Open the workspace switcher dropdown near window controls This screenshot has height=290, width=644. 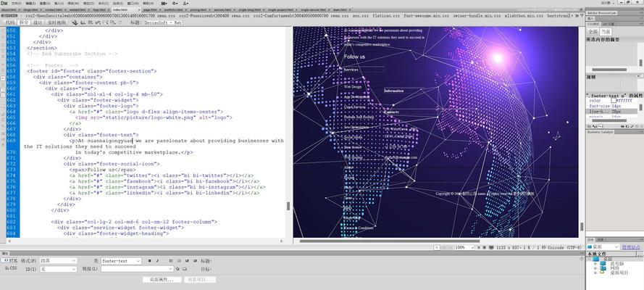tap(608, 3)
